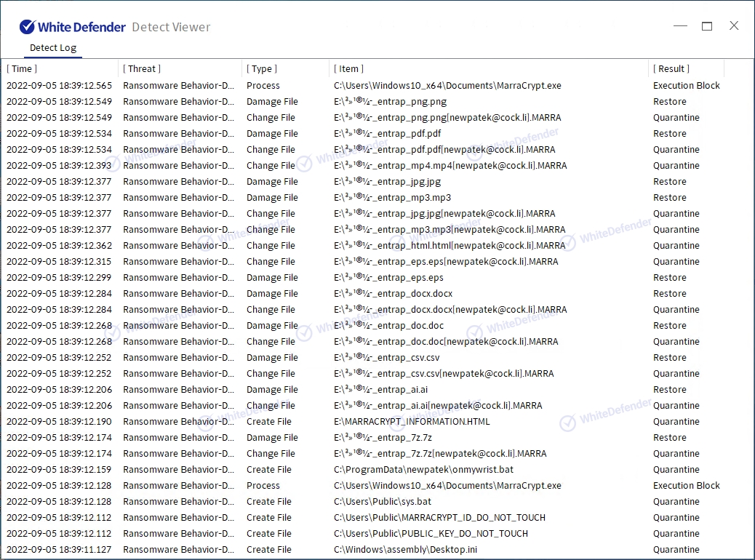Screen dimensions: 755x560
Task: Click the timestamp 2022-09-05 18:39:12.190
Action: (x=59, y=421)
